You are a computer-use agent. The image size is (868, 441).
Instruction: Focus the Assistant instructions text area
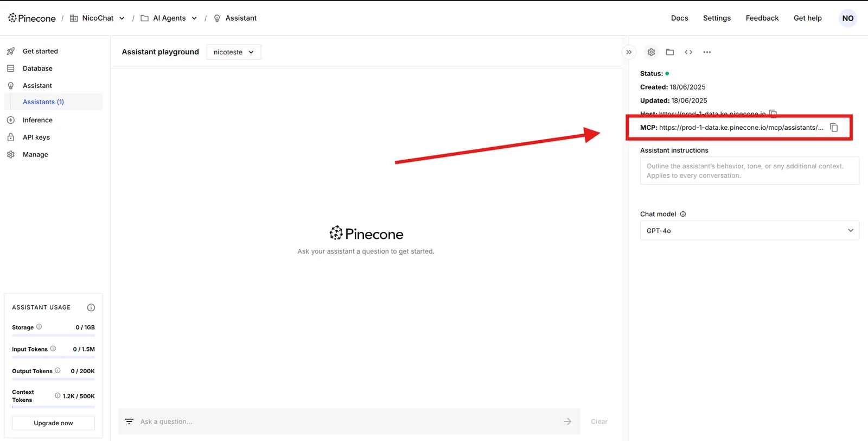[750, 171]
